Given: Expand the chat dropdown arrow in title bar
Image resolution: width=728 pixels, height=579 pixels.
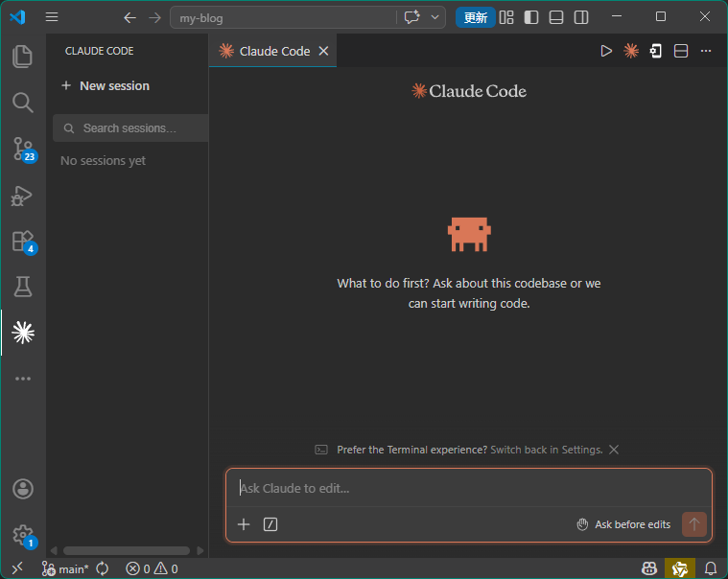Looking at the screenshot, I should point(435,17).
